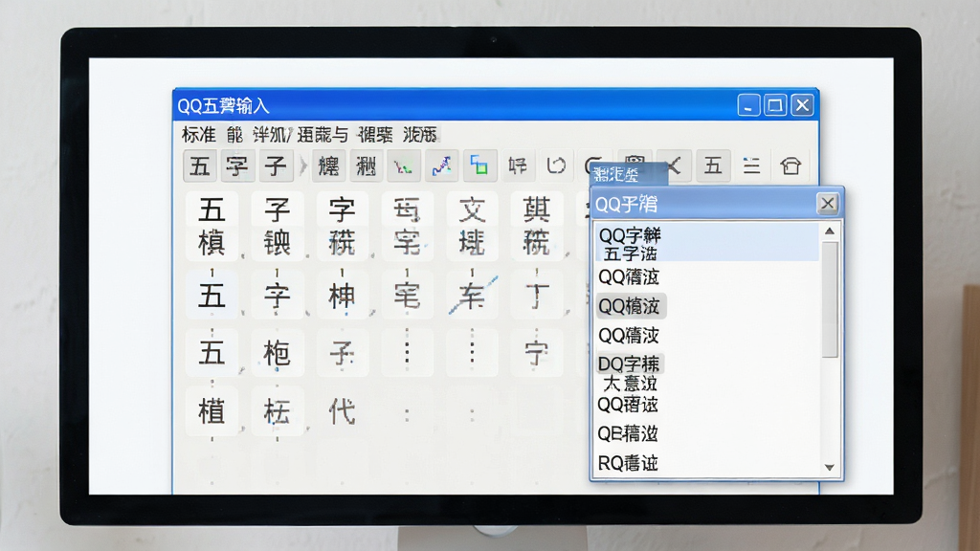Click the list scrollbar up arrow
Image resolution: width=980 pixels, height=551 pixels.
pyautogui.click(x=830, y=231)
